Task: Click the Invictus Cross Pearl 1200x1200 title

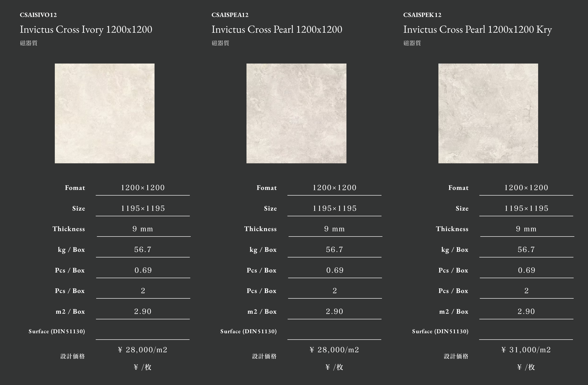Action: tap(277, 29)
